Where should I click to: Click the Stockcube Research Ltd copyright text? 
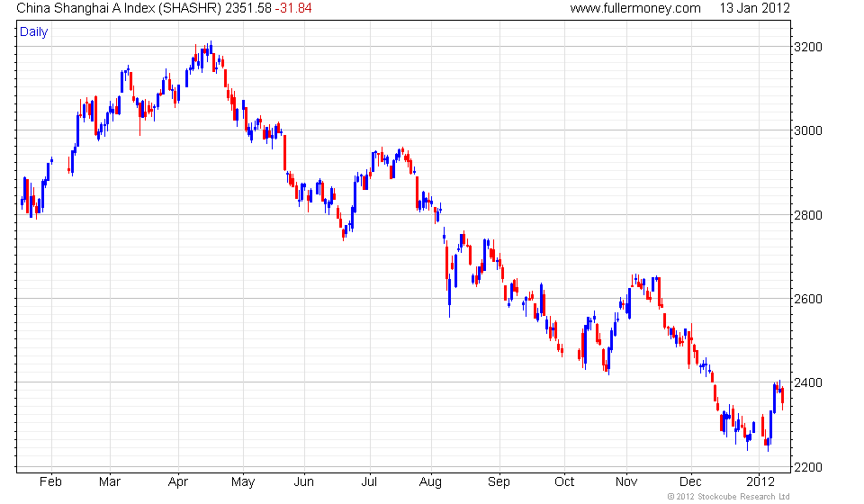click(x=728, y=497)
